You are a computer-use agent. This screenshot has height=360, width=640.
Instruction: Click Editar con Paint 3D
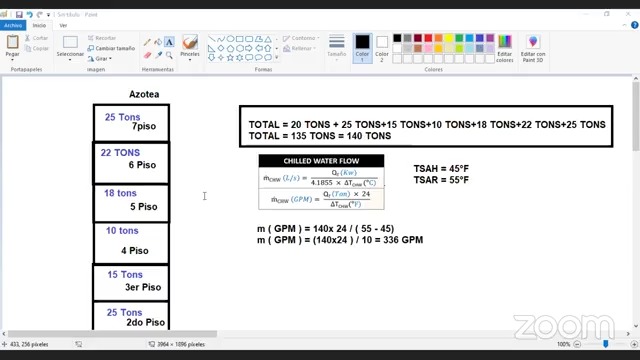(x=533, y=48)
